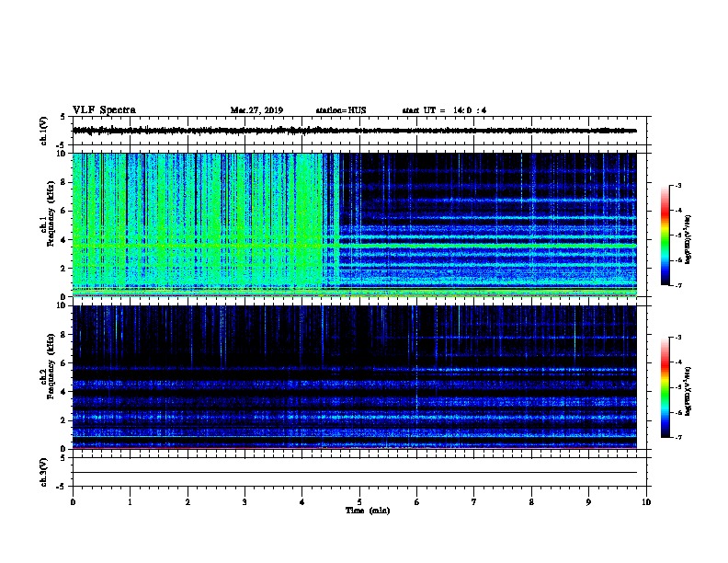Click the "-3" tick on ch.2 color bar
Viewport: 728px width, 563px height.
pos(678,338)
